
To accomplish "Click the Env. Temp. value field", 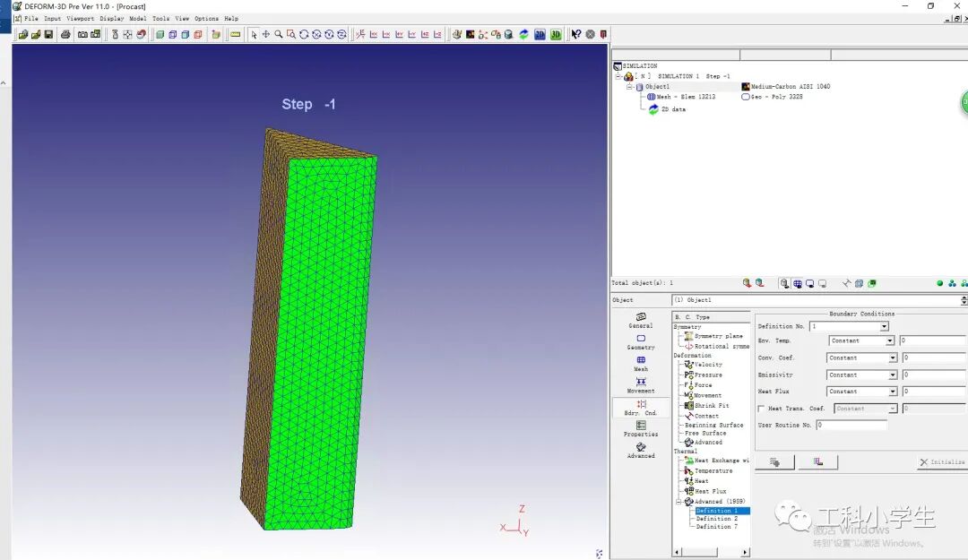I will pos(932,340).
